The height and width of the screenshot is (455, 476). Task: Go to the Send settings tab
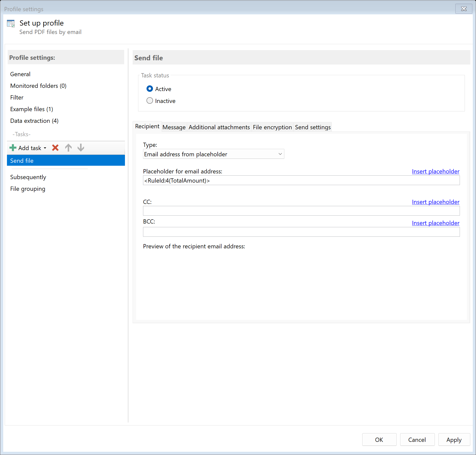tap(313, 127)
